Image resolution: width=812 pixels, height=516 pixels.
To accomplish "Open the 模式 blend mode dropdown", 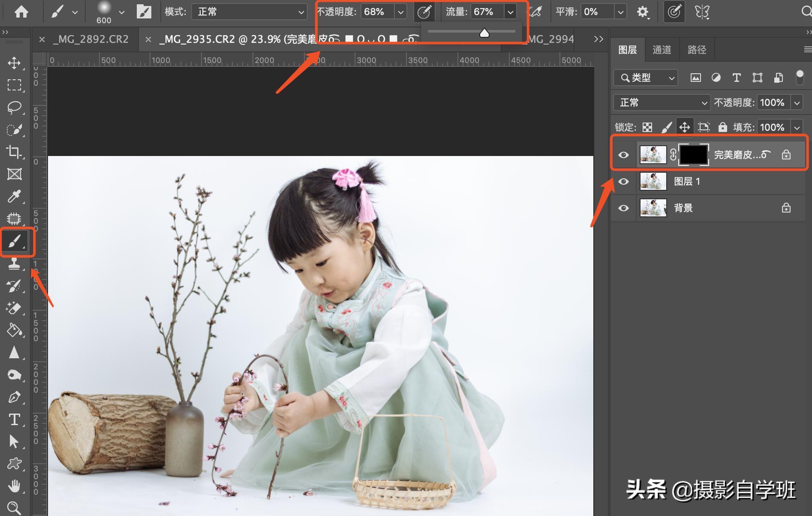I will pyautogui.click(x=249, y=12).
